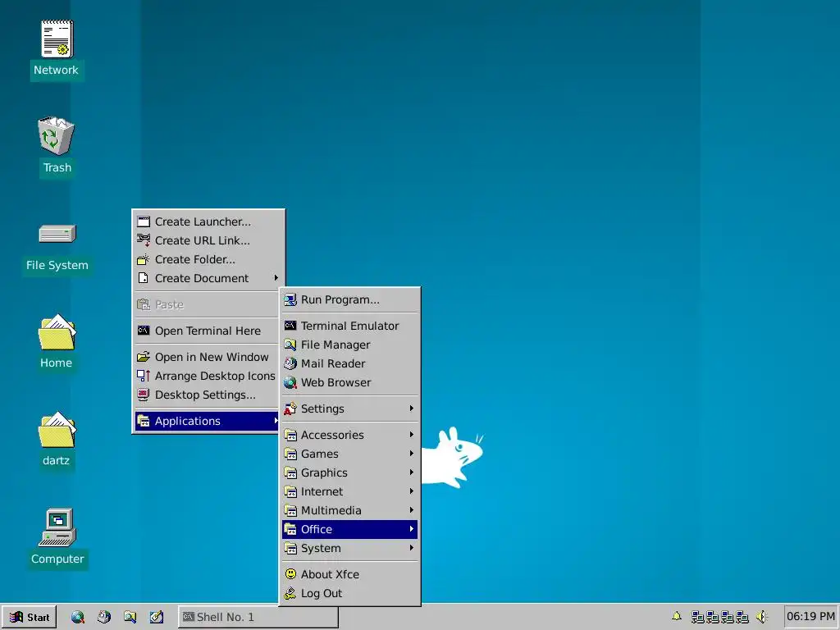This screenshot has width=840, height=630.
Task: Expand the Accessories submenu
Action: (x=349, y=435)
